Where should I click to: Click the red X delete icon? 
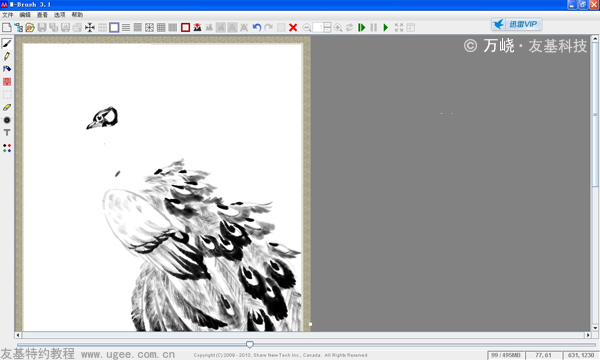(293, 28)
